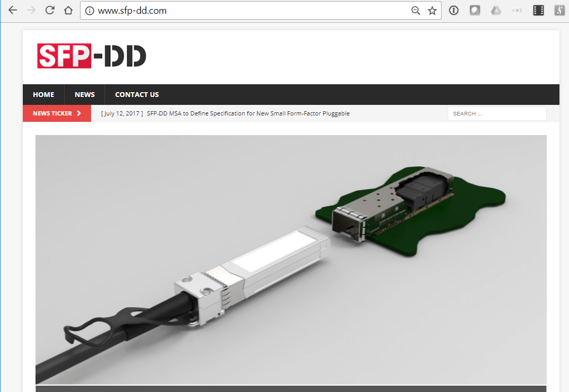Open the 1Password extension icon
Image resolution: width=569 pixels, height=392 pixels.
pos(454,10)
